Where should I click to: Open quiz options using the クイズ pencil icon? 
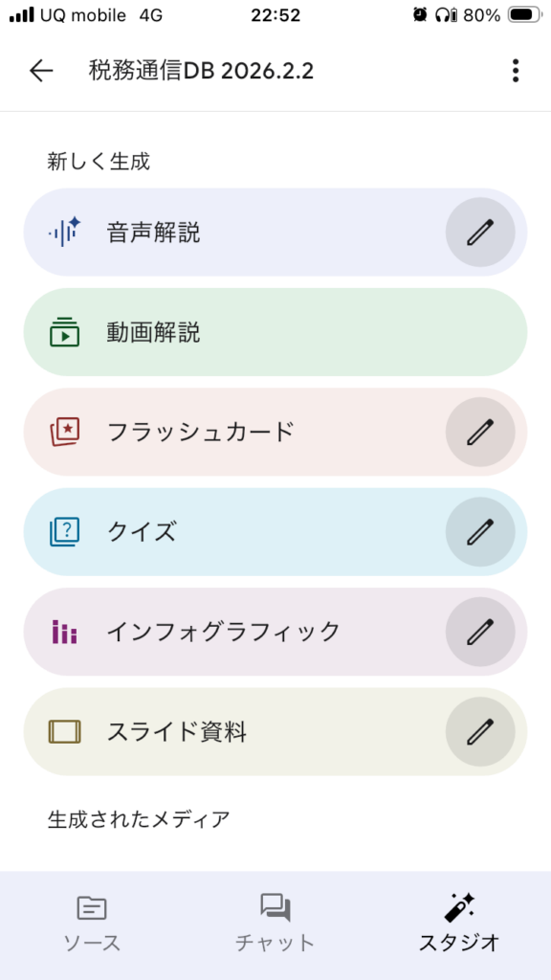480,532
